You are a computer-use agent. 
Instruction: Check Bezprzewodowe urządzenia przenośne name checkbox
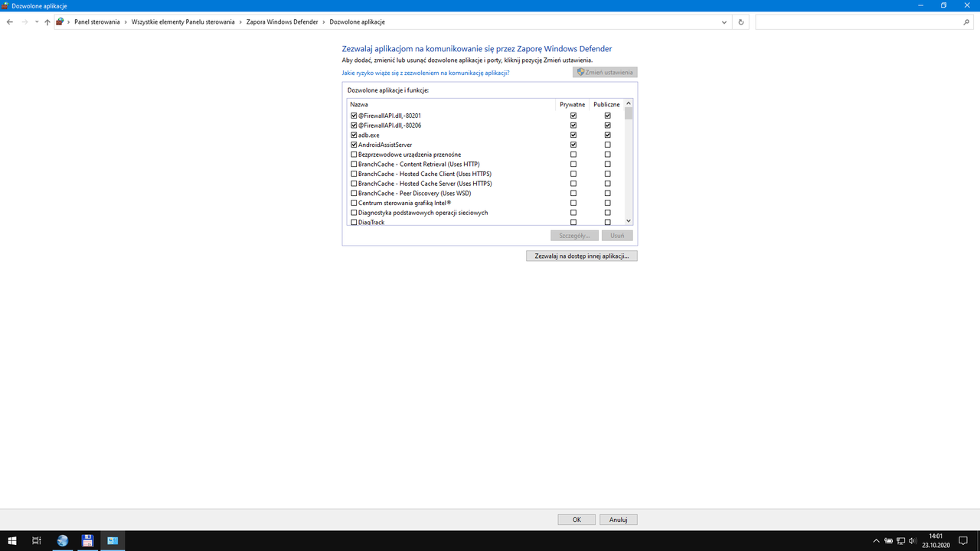354,155
